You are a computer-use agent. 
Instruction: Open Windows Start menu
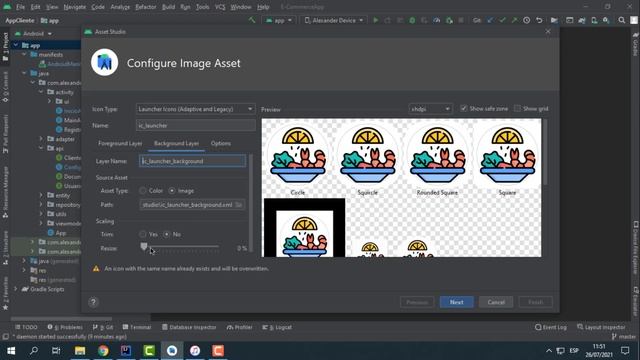point(11,351)
